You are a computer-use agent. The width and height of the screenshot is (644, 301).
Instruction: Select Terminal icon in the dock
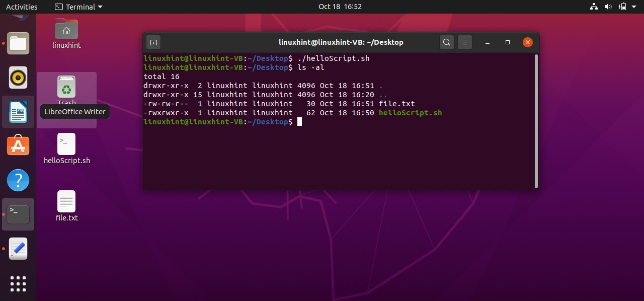coord(19,214)
